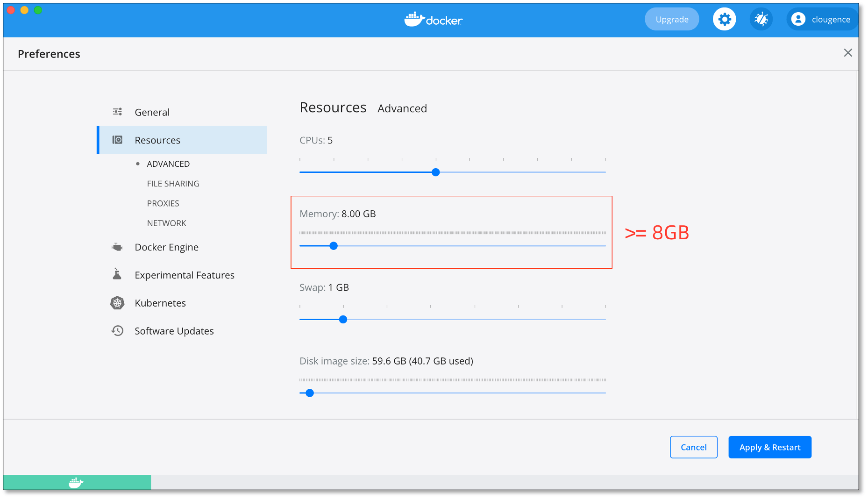Image resolution: width=868 pixels, height=500 pixels.
Task: Click the Memory slider handle
Action: (x=334, y=246)
